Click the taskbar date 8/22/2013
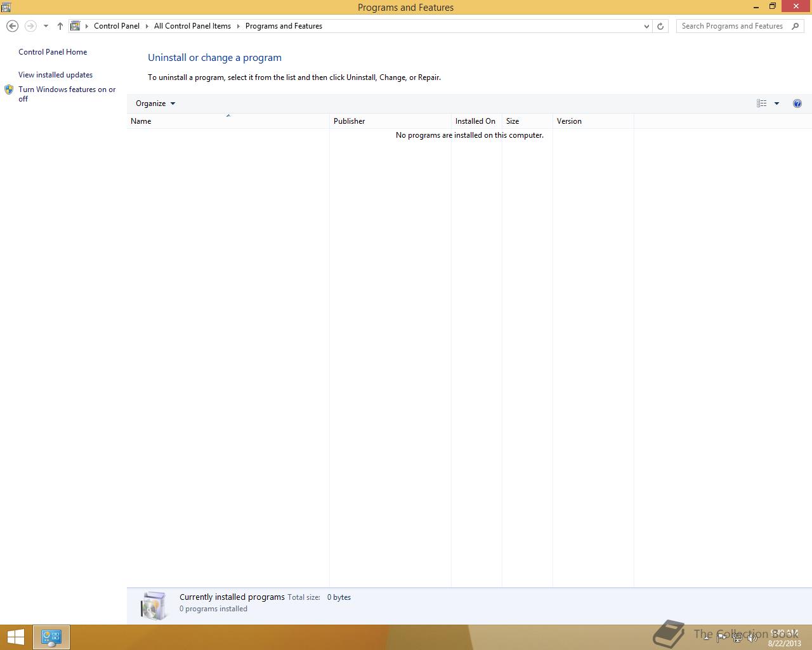Image resolution: width=812 pixels, height=650 pixels. [784, 643]
